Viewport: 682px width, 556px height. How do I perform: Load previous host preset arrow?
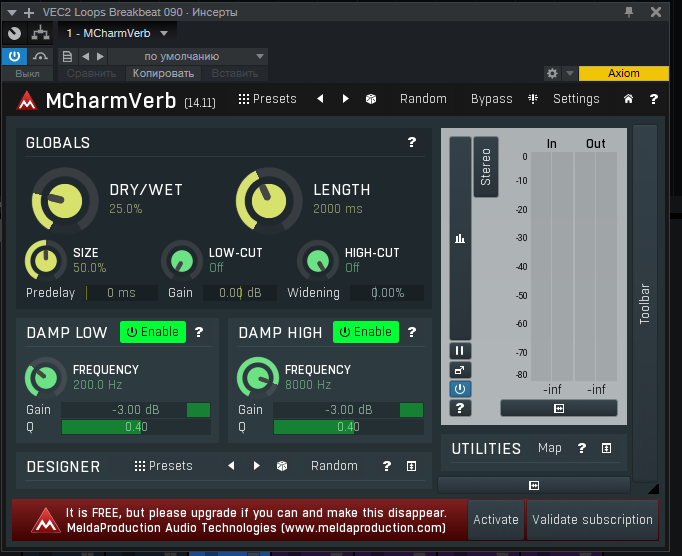pyautogui.click(x=85, y=56)
